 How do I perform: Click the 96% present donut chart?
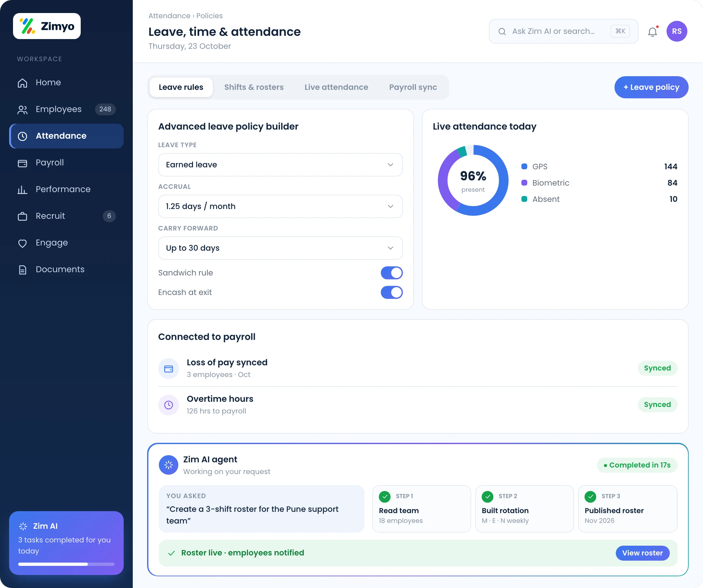point(473,180)
